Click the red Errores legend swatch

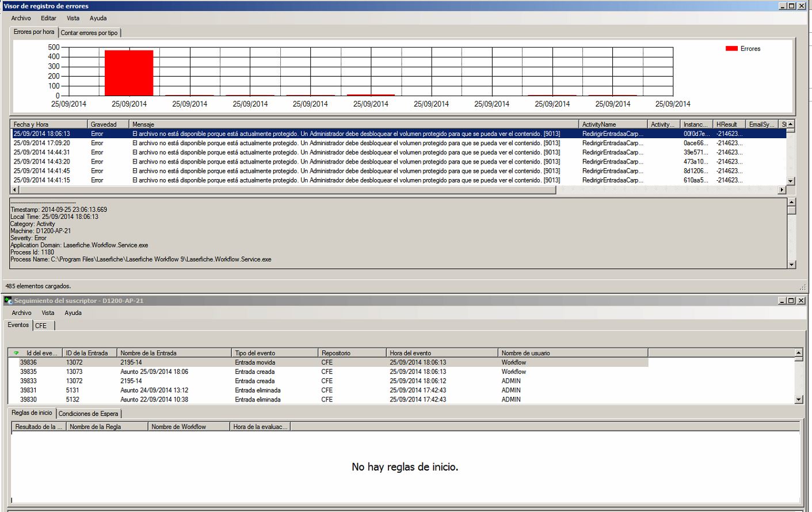tap(731, 49)
